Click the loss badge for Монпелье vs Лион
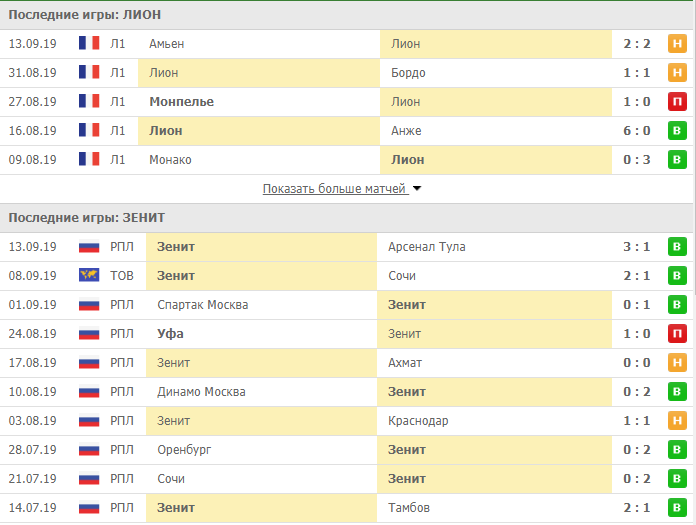 pos(677,102)
